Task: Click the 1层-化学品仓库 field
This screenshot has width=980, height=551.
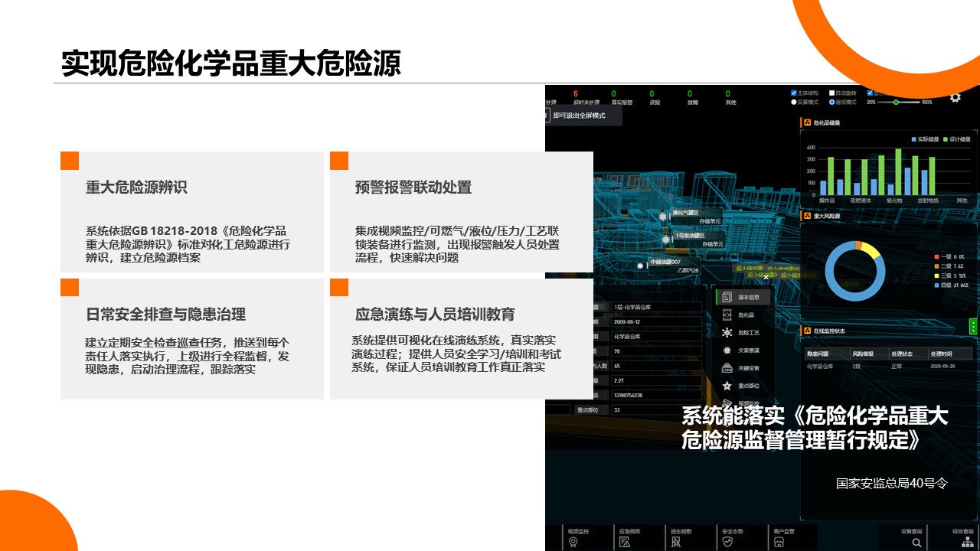Action: 657,307
